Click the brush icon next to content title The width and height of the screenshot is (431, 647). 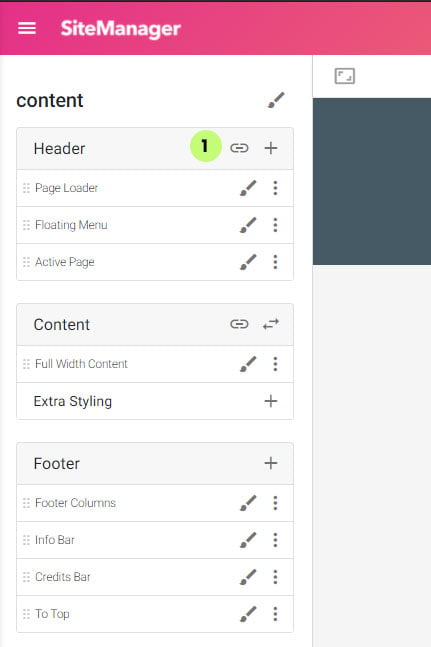pos(276,100)
